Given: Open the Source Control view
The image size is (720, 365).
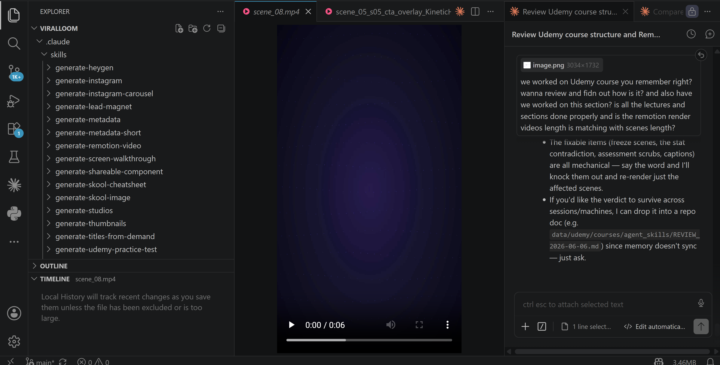Looking at the screenshot, I should coord(14,72).
